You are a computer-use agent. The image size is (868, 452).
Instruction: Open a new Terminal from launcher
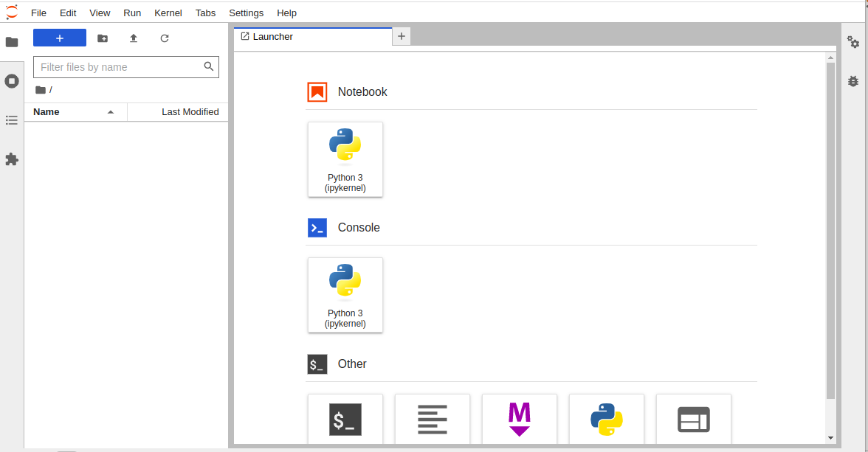click(345, 420)
